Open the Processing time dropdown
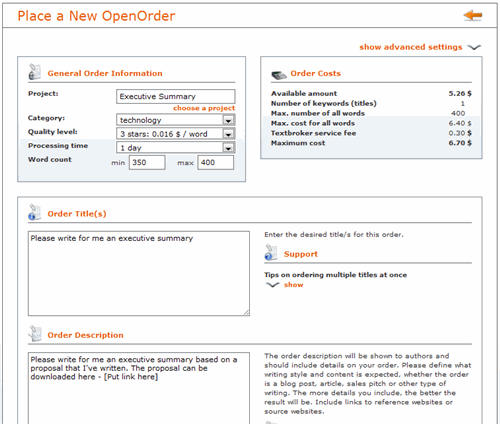 point(228,148)
